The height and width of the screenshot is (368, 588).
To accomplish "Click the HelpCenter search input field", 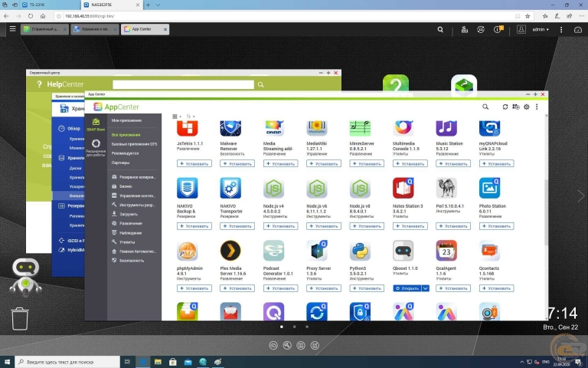I will tap(184, 84).
